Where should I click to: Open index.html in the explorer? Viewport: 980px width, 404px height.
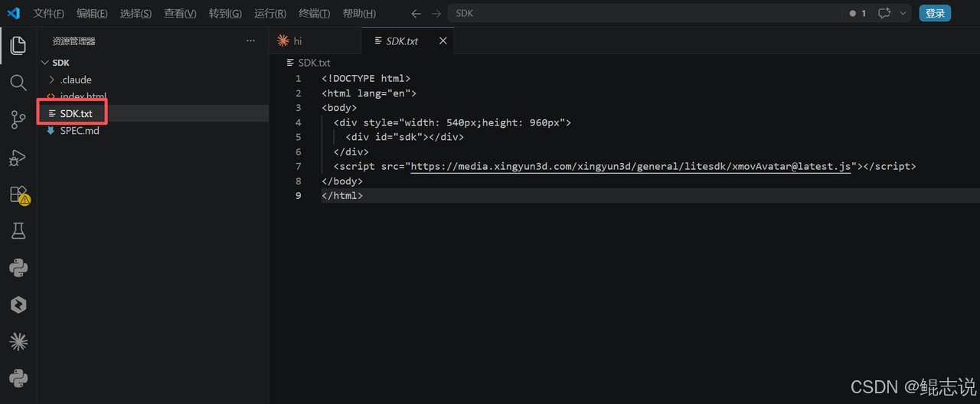(x=153, y=96)
